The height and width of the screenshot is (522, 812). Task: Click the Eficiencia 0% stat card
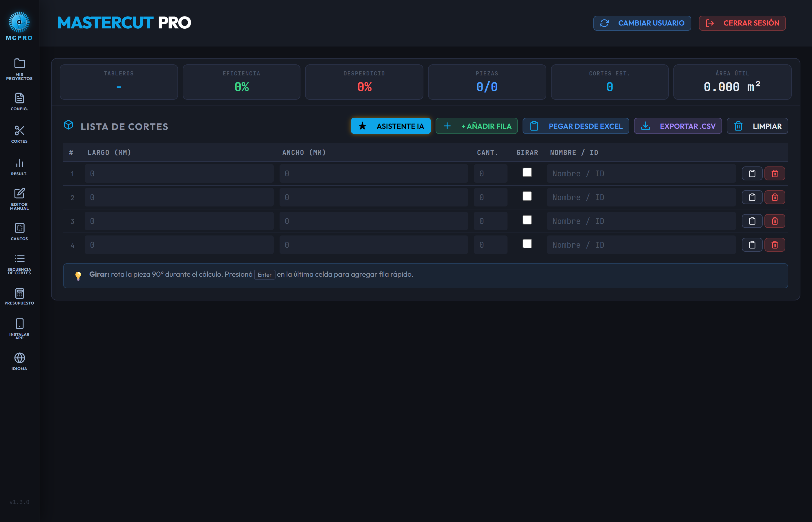tap(241, 82)
